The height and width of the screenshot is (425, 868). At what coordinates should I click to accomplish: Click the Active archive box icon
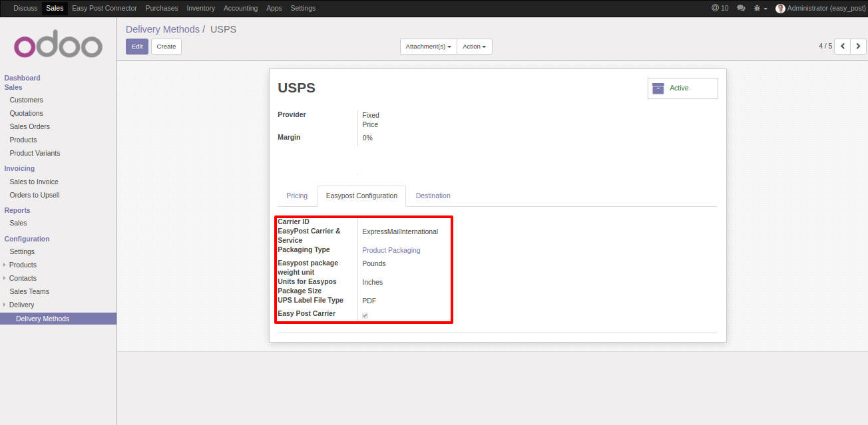pyautogui.click(x=658, y=88)
